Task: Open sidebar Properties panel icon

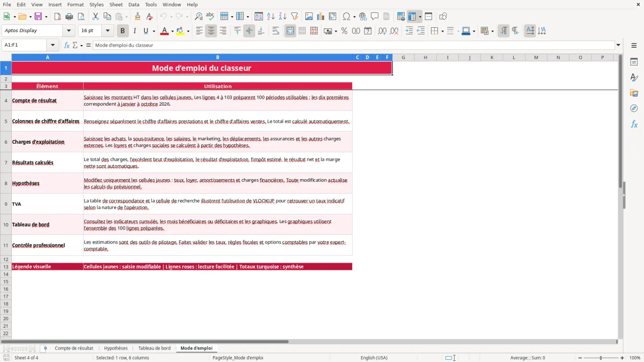Action: 634,62
